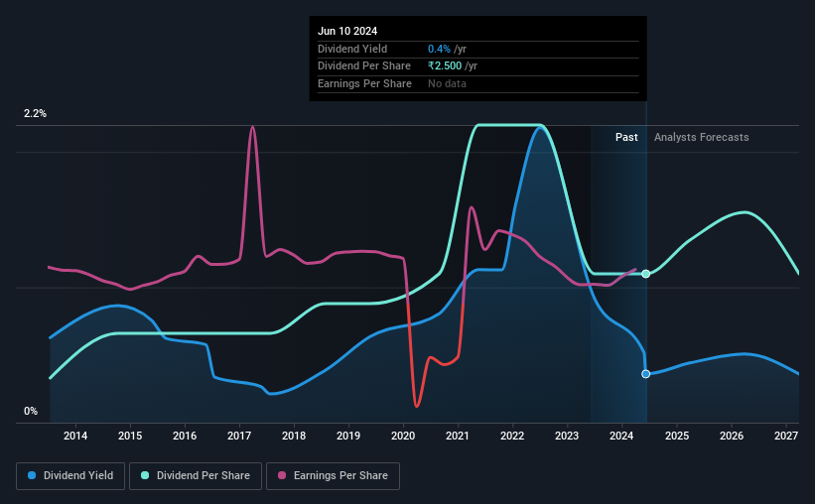Image resolution: width=815 pixels, height=504 pixels.
Task: Click the 2.2% y-axis label
Action: pos(35,113)
